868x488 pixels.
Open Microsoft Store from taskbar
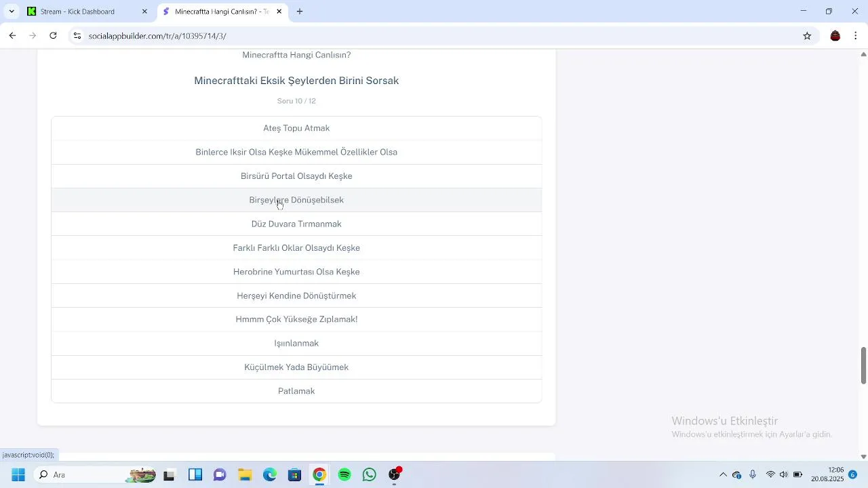294,474
